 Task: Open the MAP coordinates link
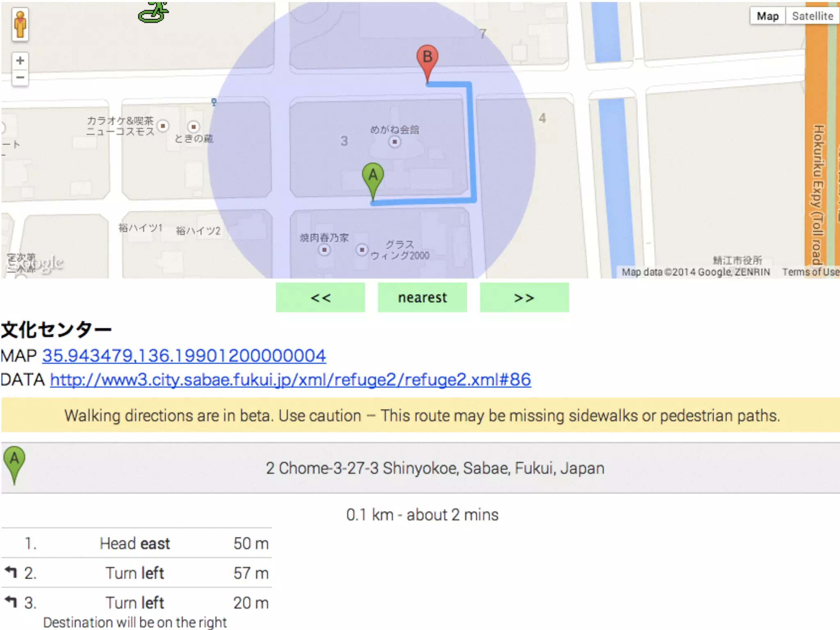(x=184, y=356)
